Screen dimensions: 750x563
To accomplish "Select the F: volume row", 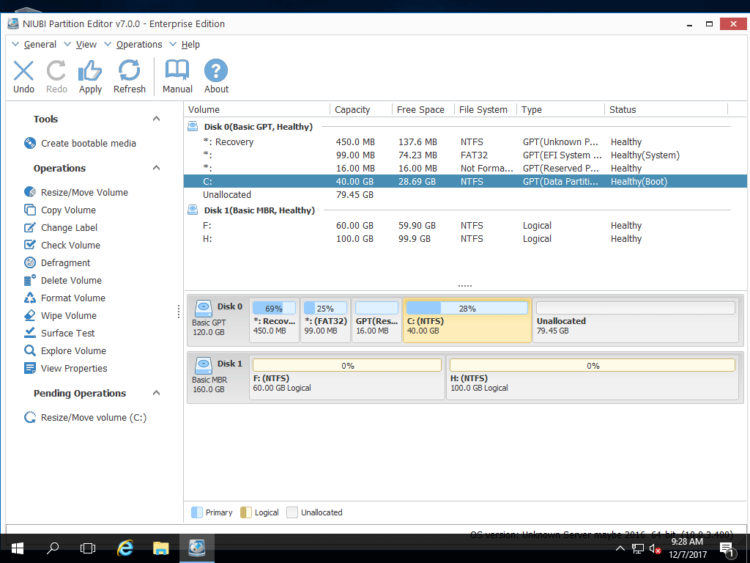I will point(465,226).
